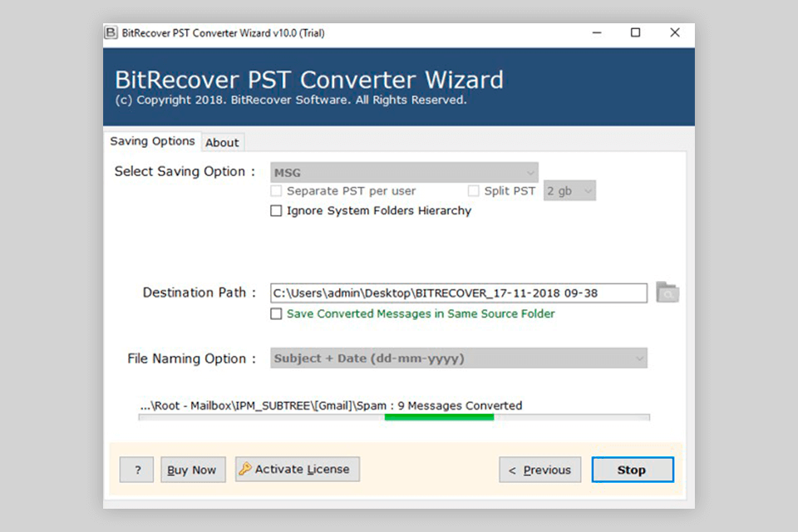The image size is (798, 532).
Task: Click inside the Destination Path text field
Action: (459, 293)
